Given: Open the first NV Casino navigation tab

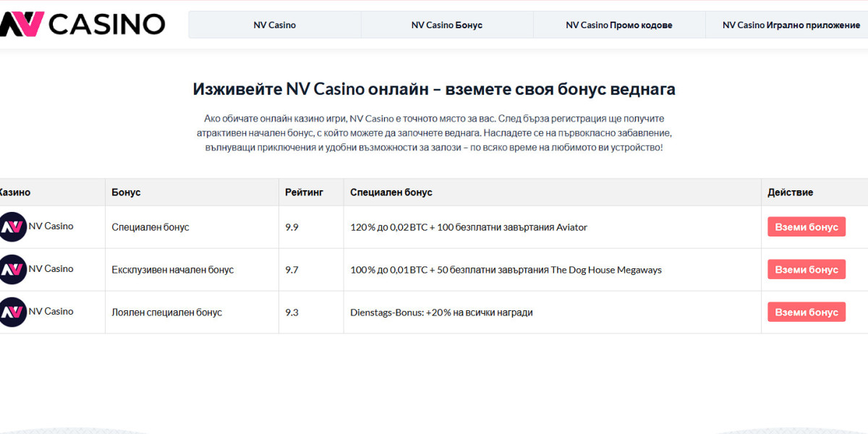Looking at the screenshot, I should click(274, 25).
